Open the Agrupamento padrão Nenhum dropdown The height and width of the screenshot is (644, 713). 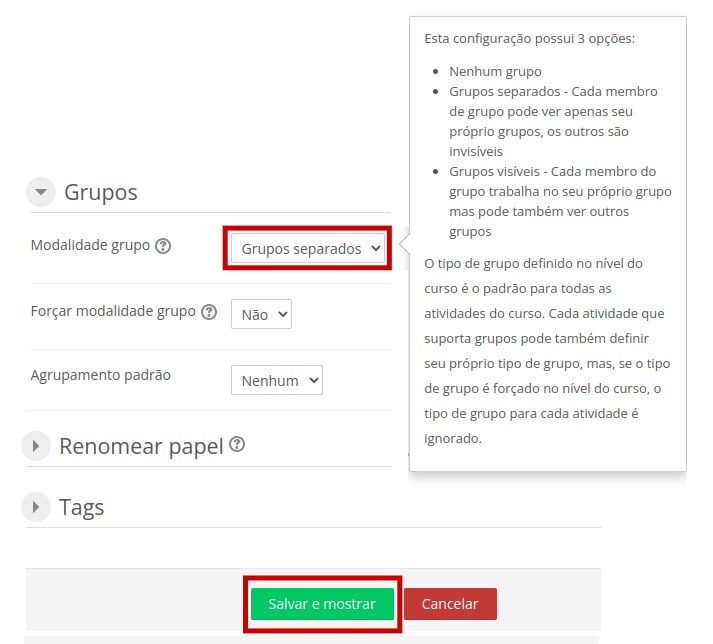[277, 380]
